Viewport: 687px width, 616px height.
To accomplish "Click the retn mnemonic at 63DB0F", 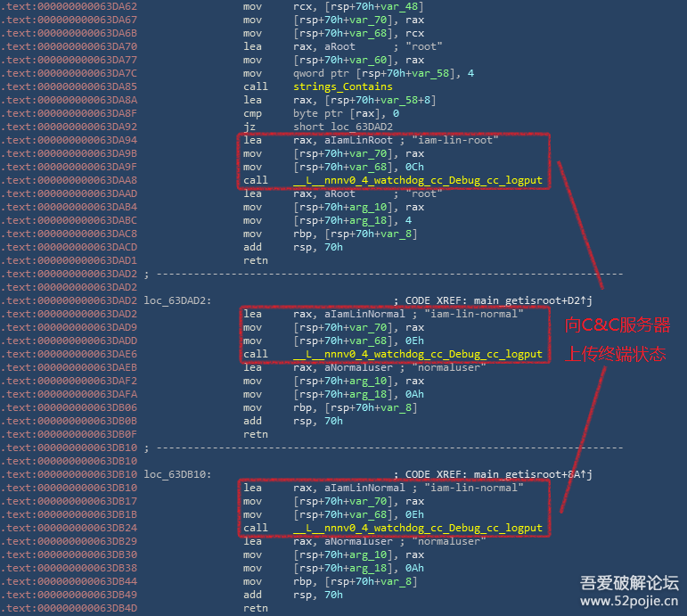I will 256,434.
